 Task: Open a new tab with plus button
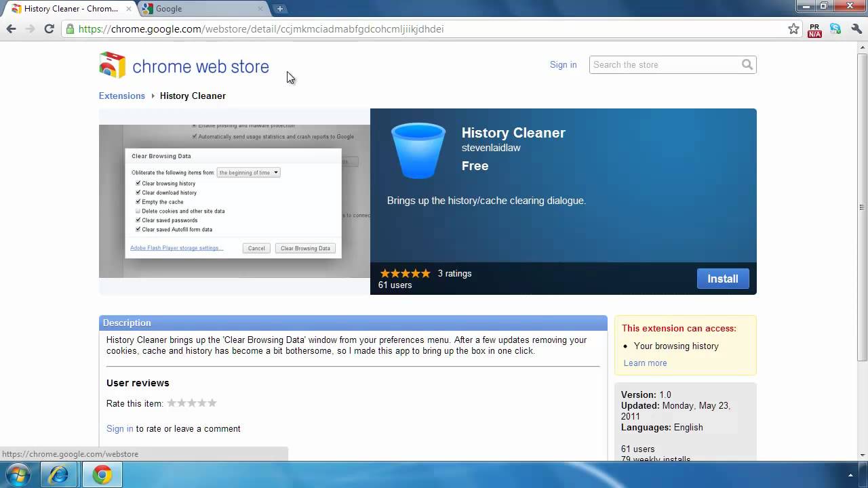point(279,9)
